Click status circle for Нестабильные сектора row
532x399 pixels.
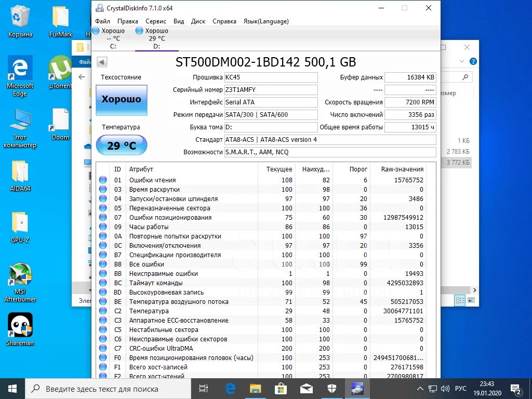click(x=103, y=329)
